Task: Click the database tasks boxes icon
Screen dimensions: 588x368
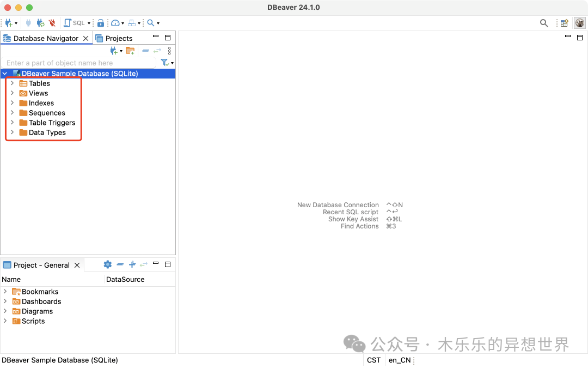Action: click(132, 23)
